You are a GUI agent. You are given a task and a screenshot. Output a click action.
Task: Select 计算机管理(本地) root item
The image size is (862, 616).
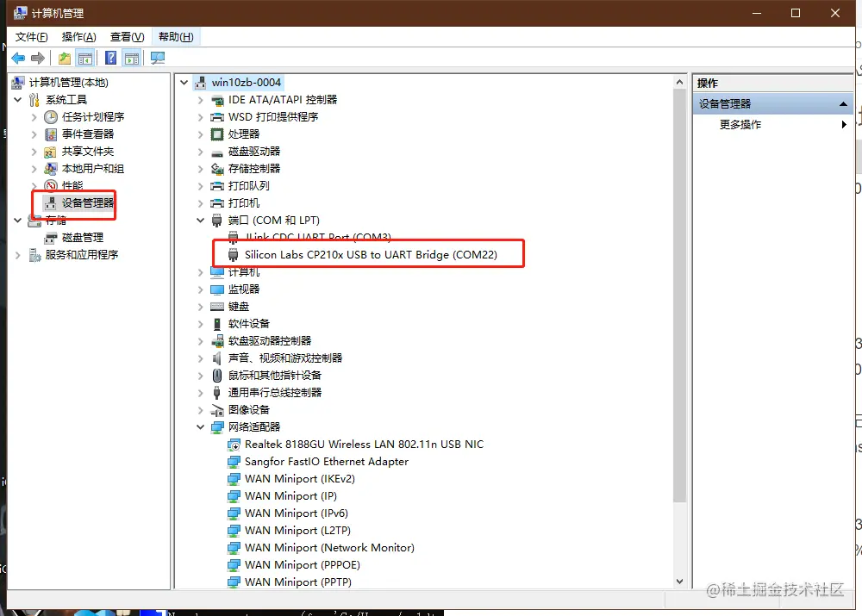point(69,83)
